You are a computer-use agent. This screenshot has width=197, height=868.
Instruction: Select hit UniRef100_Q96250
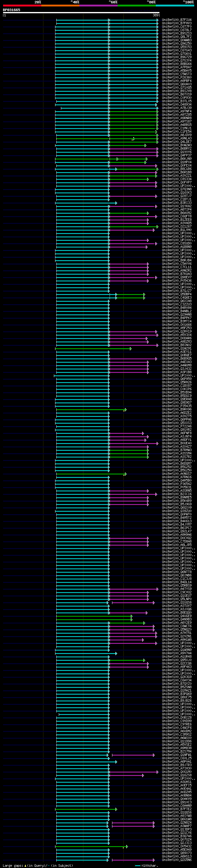tap(176, 43)
